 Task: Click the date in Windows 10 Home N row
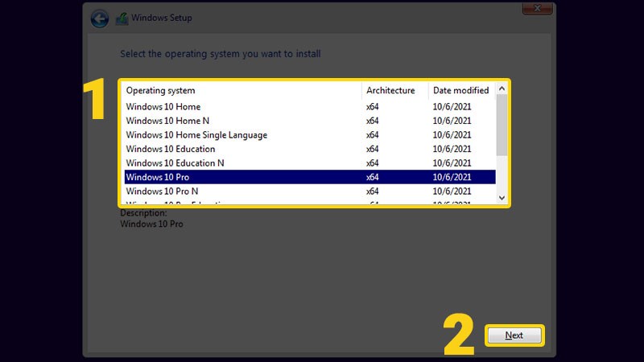click(x=452, y=121)
